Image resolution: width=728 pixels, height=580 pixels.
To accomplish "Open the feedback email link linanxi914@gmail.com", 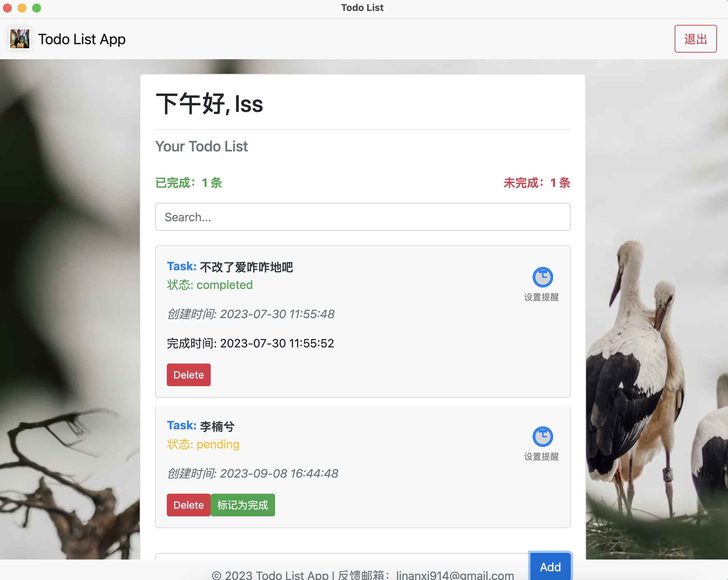I will point(455,575).
